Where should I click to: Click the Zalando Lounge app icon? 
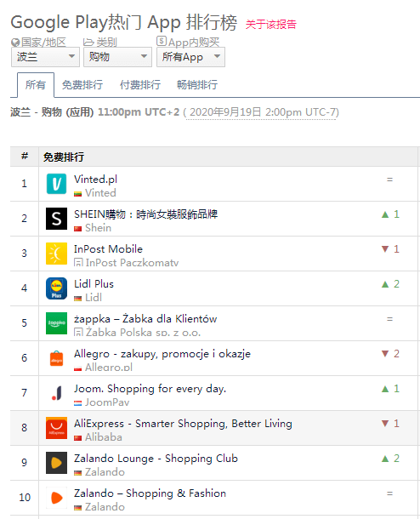56,463
